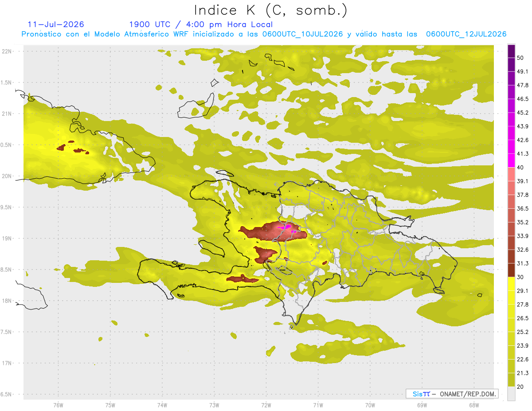Click the colorbar label "46.5"

[523, 99]
